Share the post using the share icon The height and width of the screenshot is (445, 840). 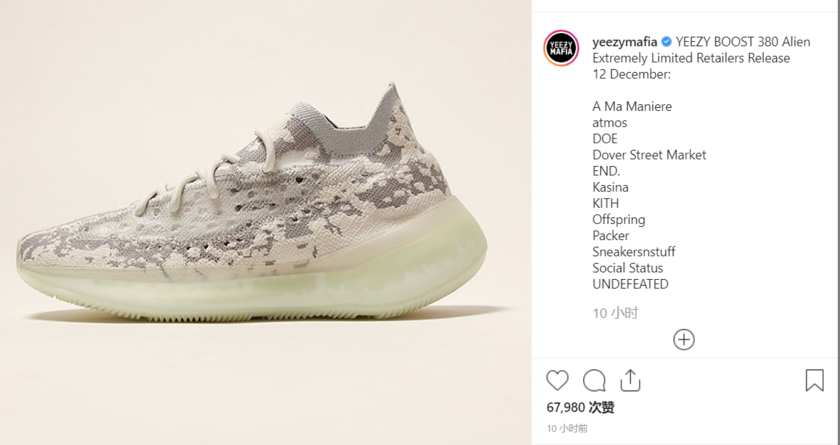point(631,381)
